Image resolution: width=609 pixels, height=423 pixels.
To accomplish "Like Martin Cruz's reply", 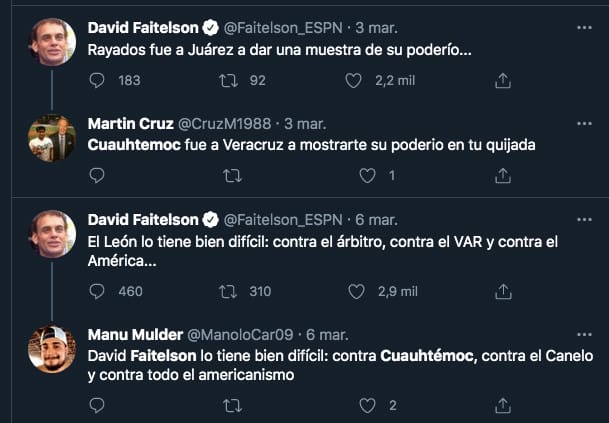I will [367, 176].
